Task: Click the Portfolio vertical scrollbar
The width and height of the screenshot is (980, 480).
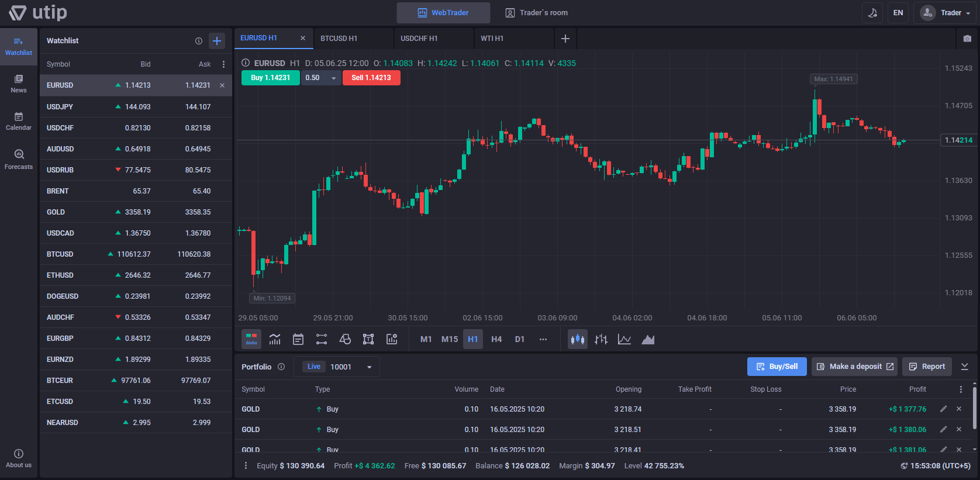Action: pos(975,408)
